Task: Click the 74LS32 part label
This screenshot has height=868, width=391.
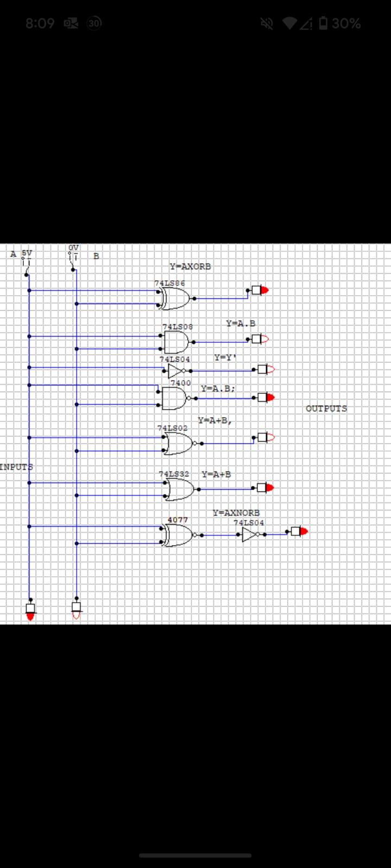Action: (x=174, y=474)
